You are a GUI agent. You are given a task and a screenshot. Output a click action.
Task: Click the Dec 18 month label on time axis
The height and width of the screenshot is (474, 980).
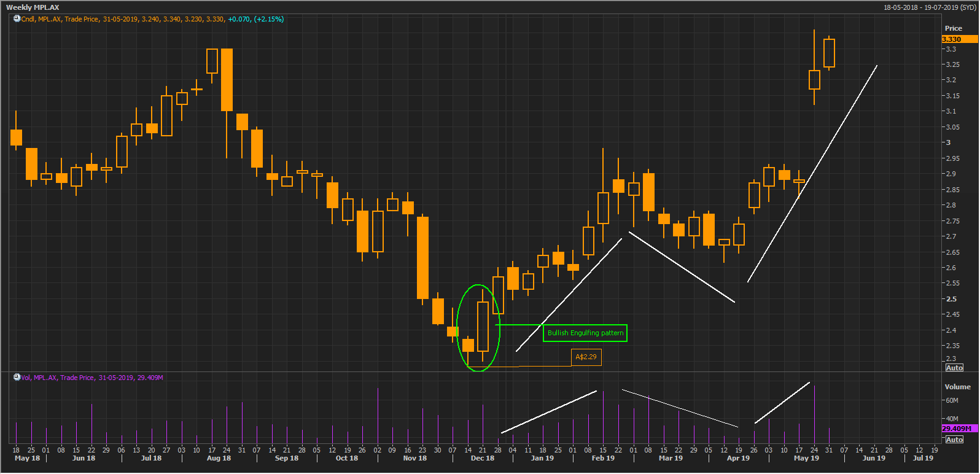[x=483, y=458]
